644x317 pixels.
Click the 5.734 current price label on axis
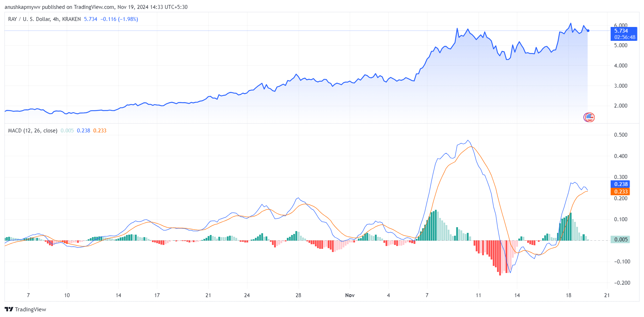(621, 31)
